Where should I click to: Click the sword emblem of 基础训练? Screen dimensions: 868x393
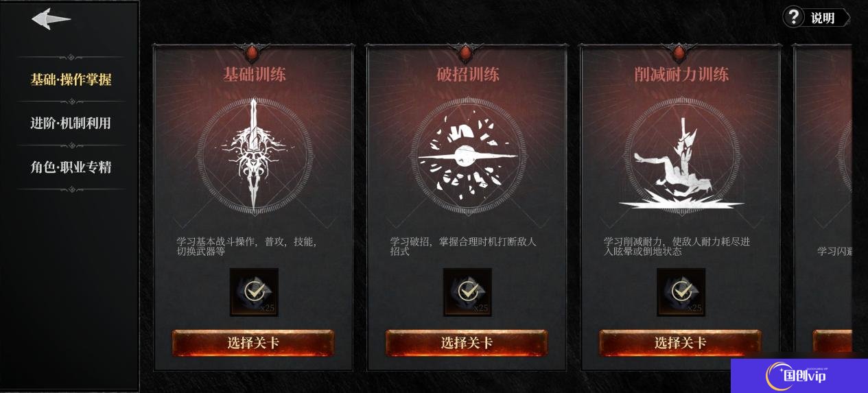click(254, 154)
